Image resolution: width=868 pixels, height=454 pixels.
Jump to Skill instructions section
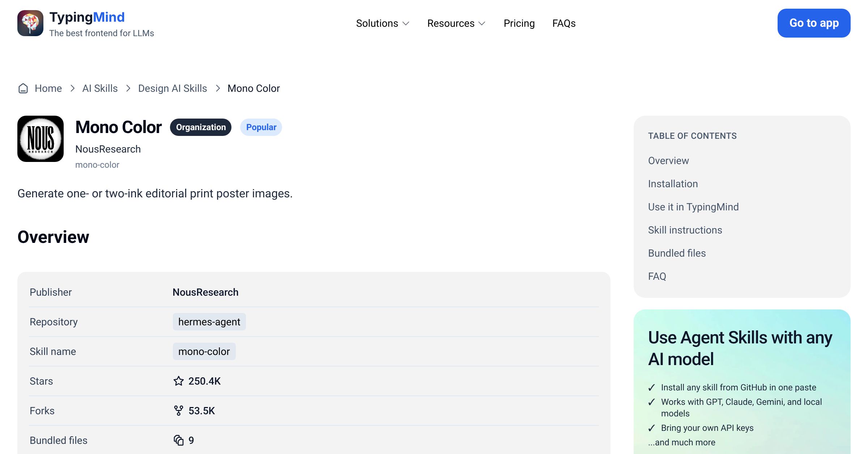[685, 230]
